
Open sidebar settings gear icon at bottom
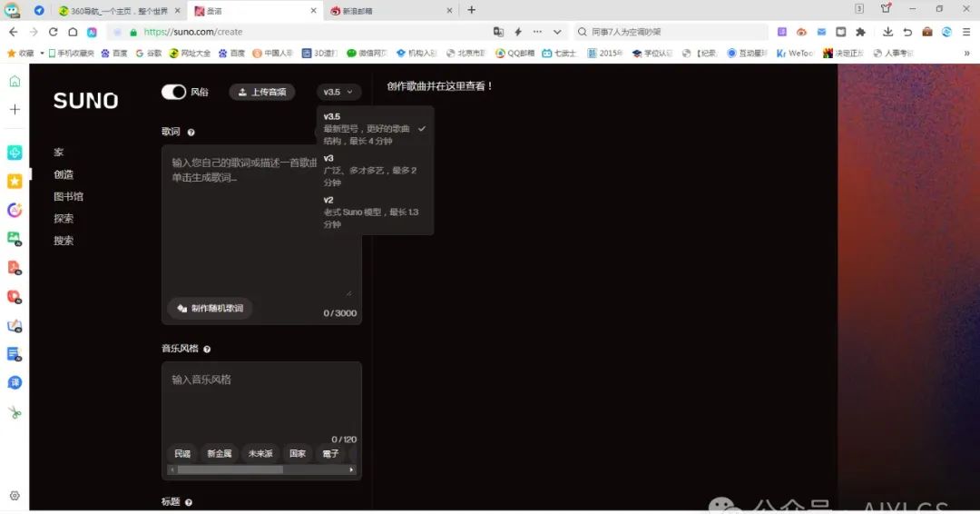tap(15, 496)
